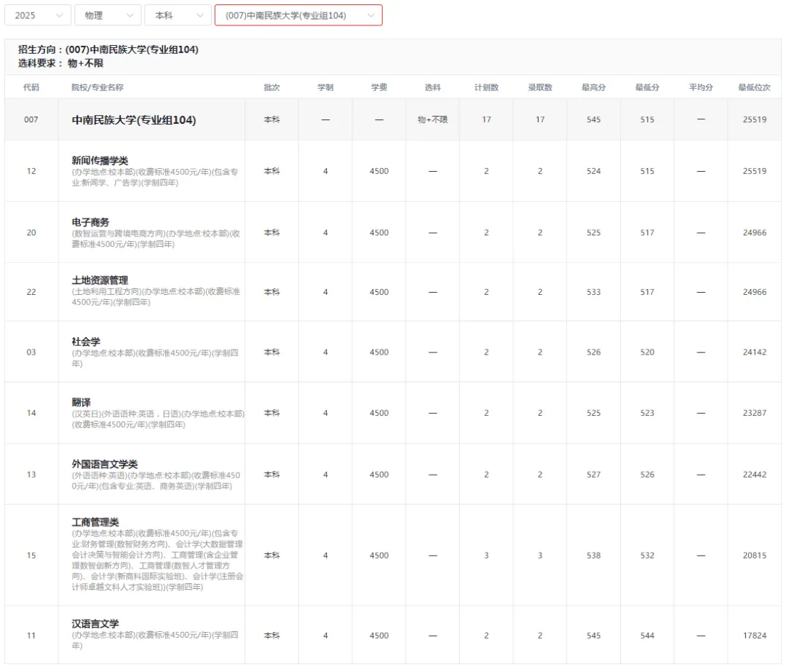Click the 批次 column header
The image size is (786, 672).
(x=271, y=87)
